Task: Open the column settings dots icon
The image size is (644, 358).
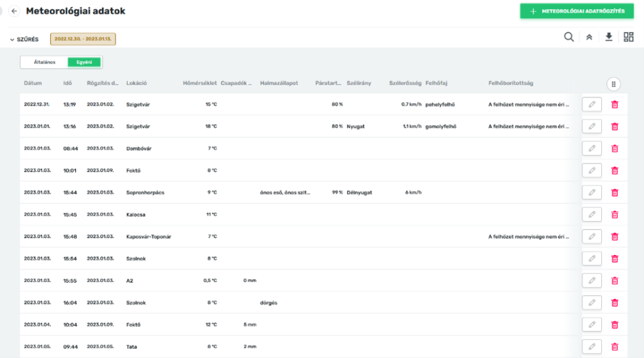Action: pos(614,84)
